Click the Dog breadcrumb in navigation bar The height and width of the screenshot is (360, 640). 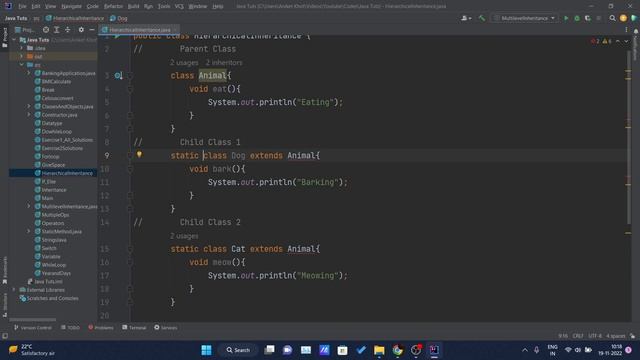pos(119,18)
